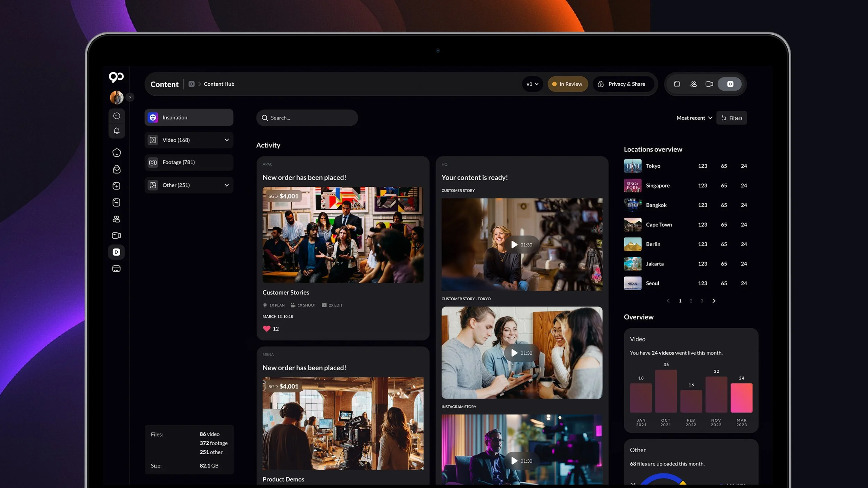Open the bag icon in the sidebar
This screenshot has width=868, height=488.
tap(117, 169)
